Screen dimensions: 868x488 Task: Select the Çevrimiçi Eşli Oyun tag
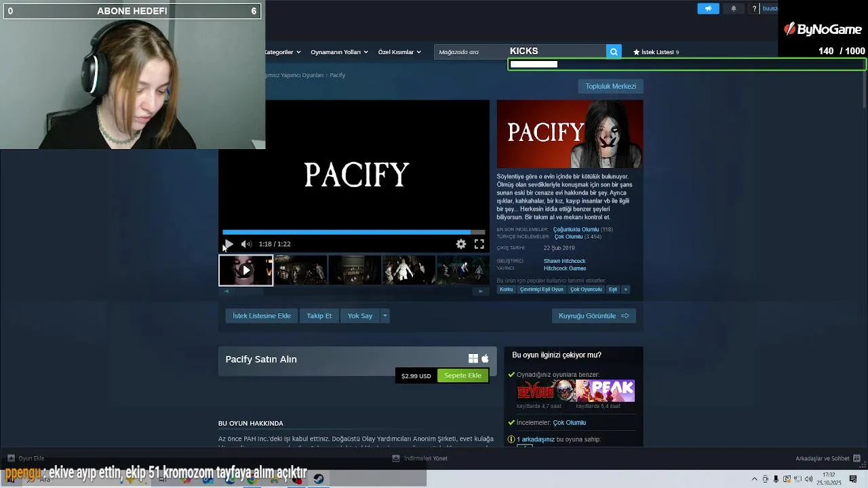pyautogui.click(x=542, y=289)
